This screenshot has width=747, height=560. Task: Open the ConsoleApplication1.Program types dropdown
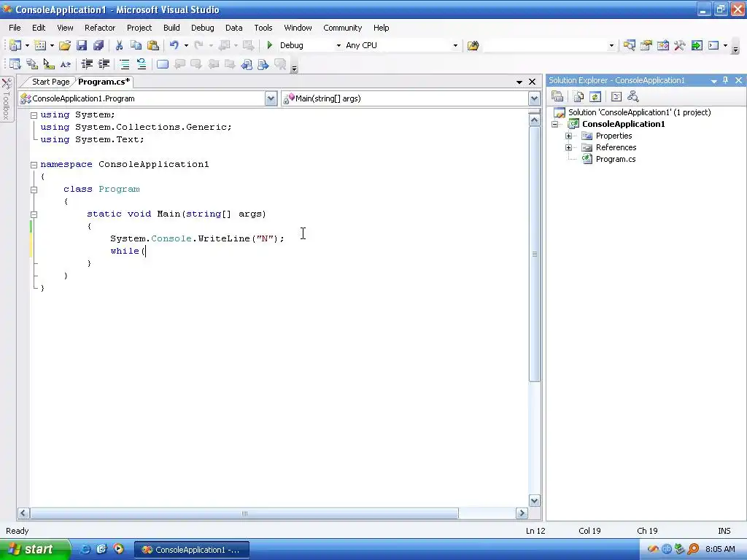pos(271,98)
